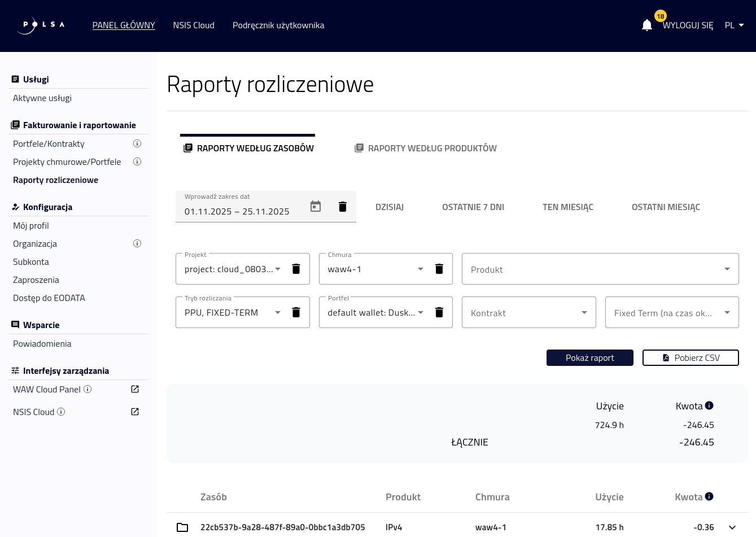Download report via Pobierz CSV
This screenshot has width=756, height=537.
(x=691, y=358)
